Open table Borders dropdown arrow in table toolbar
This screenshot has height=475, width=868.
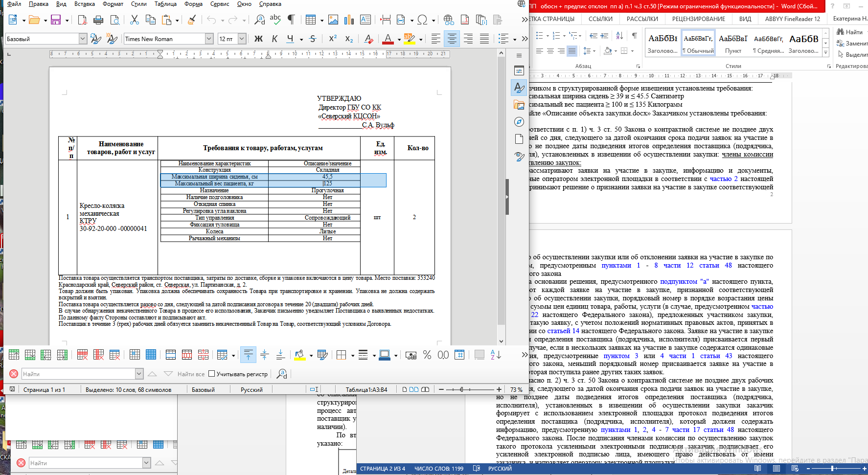(353, 355)
